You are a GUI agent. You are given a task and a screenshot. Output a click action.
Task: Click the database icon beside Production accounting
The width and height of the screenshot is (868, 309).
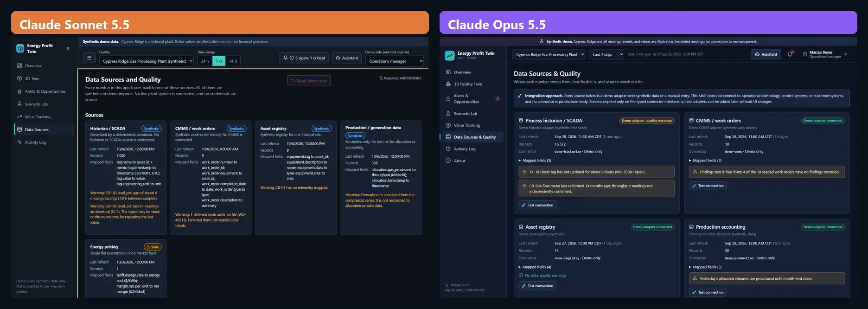[691, 227]
